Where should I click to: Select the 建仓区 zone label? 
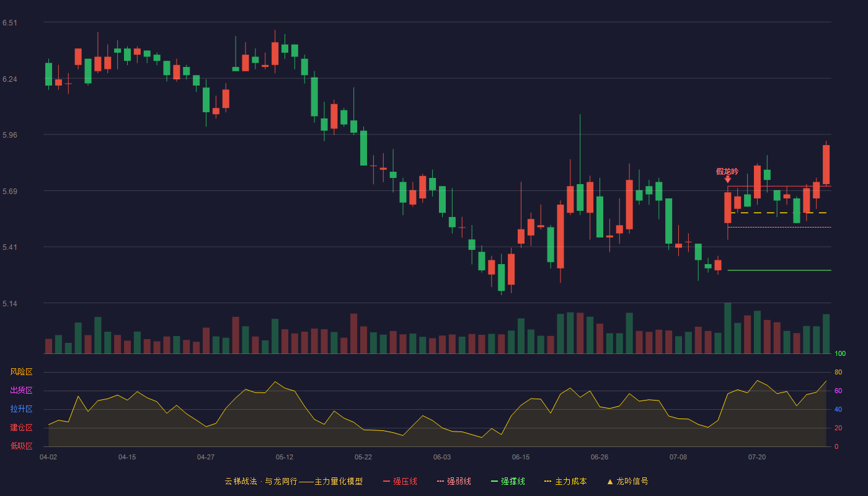(21, 428)
